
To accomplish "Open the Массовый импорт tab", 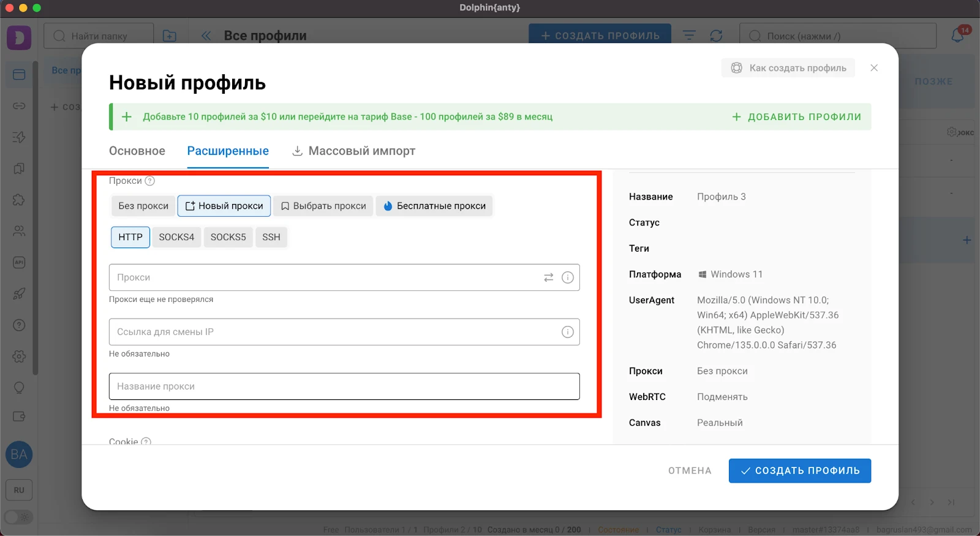I will pyautogui.click(x=354, y=151).
